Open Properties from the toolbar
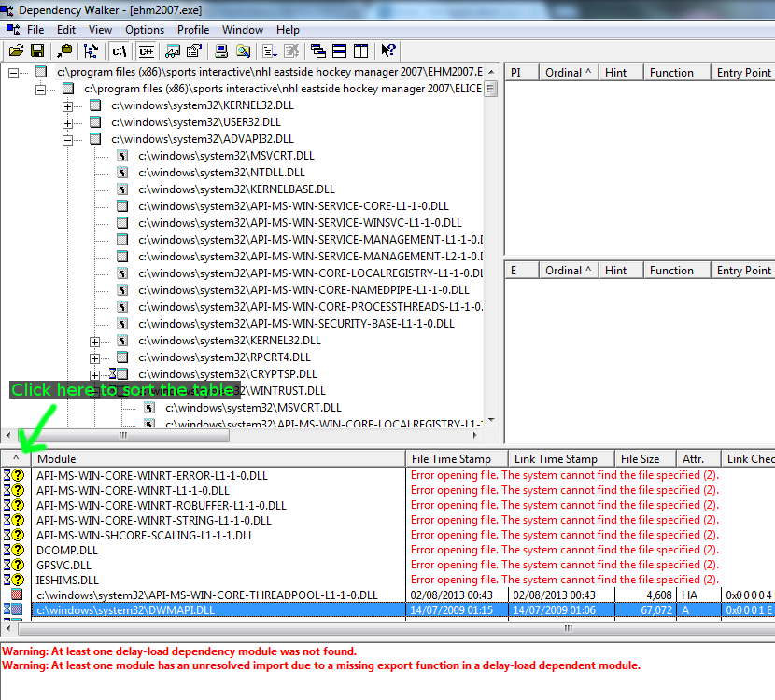Viewport: 775px width, 700px height. point(194,50)
